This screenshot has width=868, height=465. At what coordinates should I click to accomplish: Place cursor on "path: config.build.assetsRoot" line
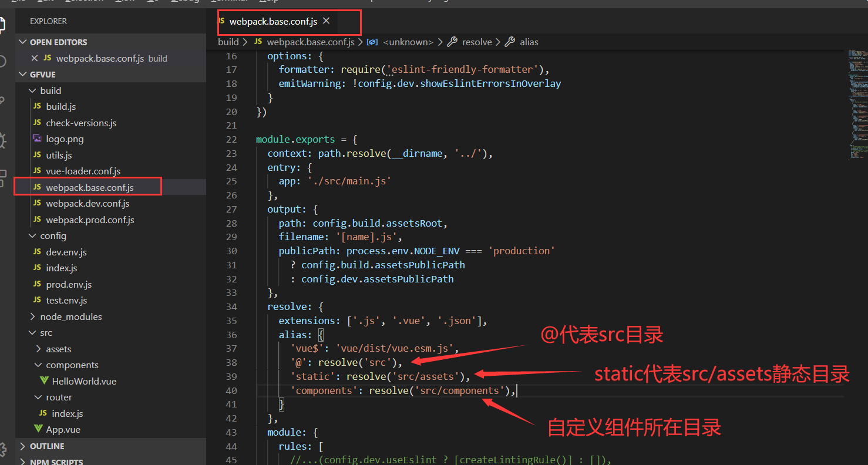coord(364,223)
